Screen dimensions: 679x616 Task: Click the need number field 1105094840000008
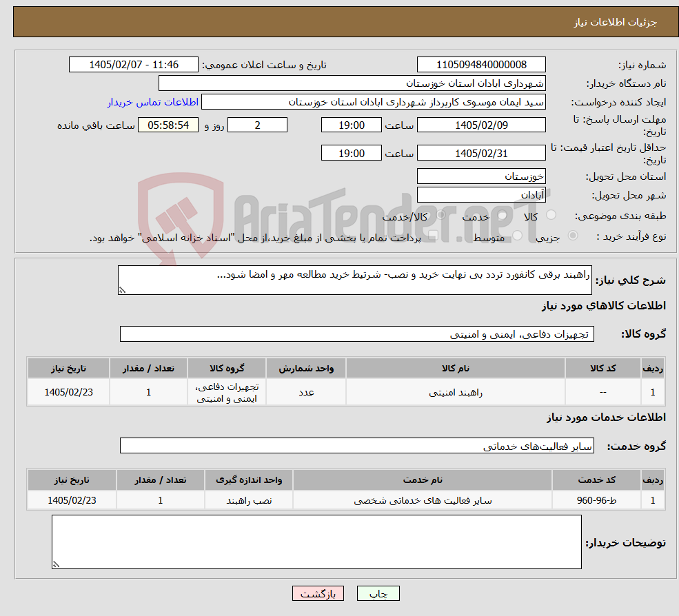pyautogui.click(x=481, y=65)
